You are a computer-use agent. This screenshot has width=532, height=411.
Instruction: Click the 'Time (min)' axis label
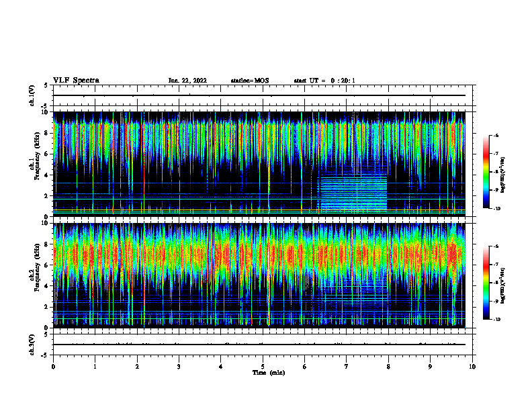point(269,373)
